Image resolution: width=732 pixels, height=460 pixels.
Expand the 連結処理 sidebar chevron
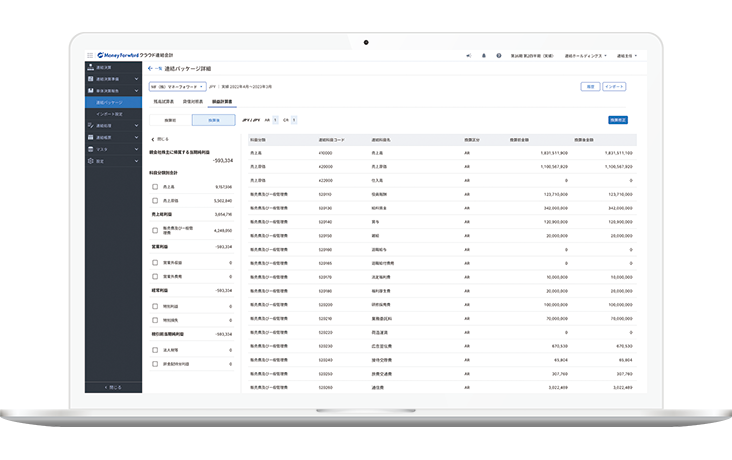(x=136, y=126)
